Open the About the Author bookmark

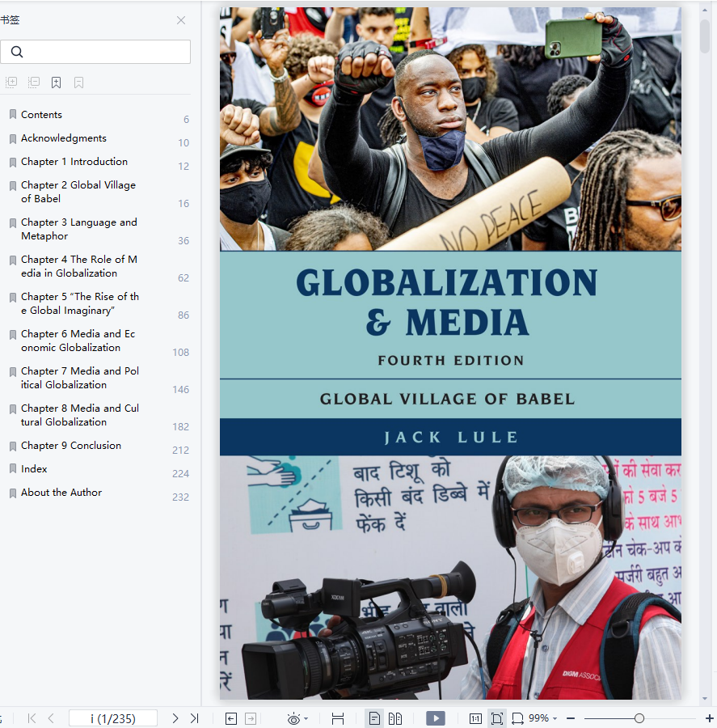[x=61, y=492]
